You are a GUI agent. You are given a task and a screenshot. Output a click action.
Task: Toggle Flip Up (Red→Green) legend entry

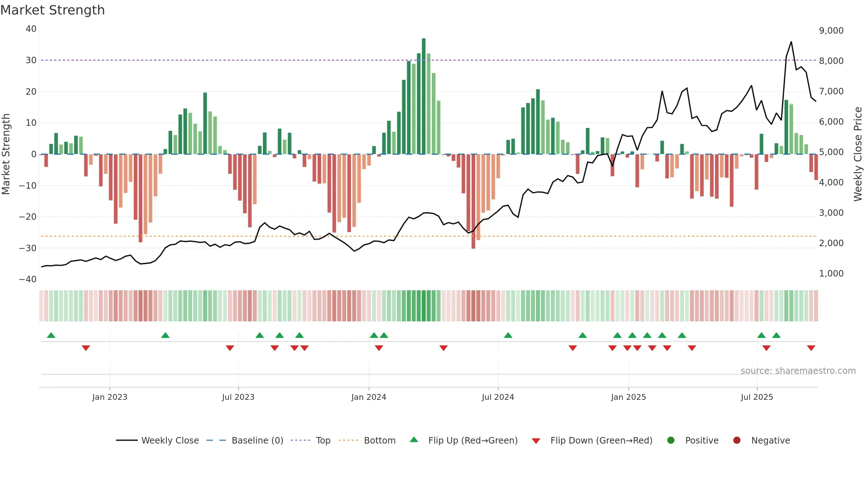click(464, 440)
